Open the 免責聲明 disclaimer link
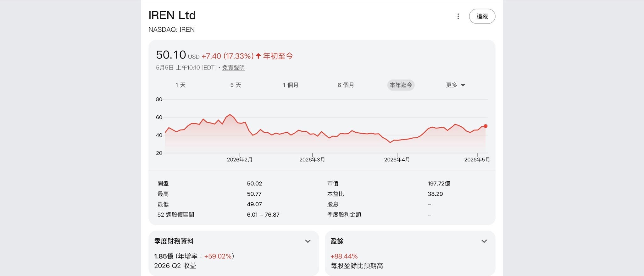 pyautogui.click(x=233, y=68)
